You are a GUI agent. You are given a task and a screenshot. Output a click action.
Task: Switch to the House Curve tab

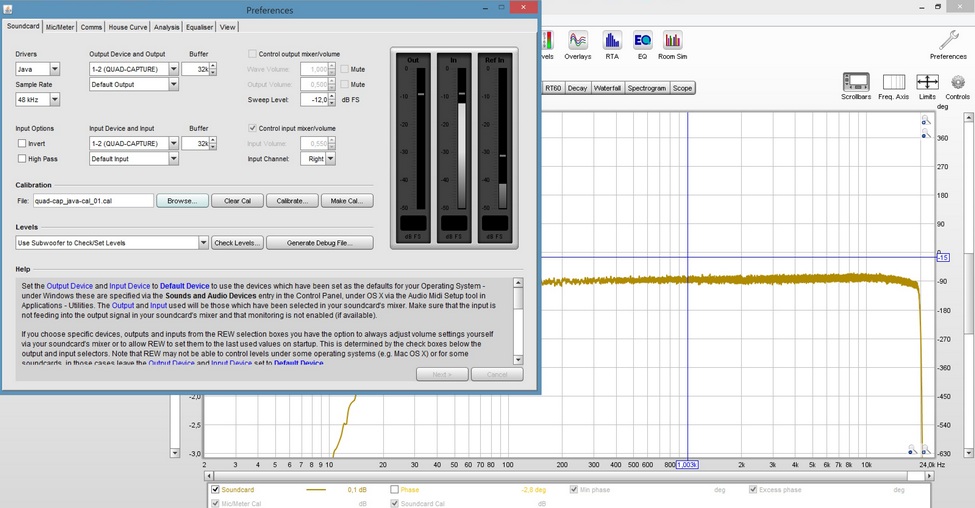(x=127, y=27)
